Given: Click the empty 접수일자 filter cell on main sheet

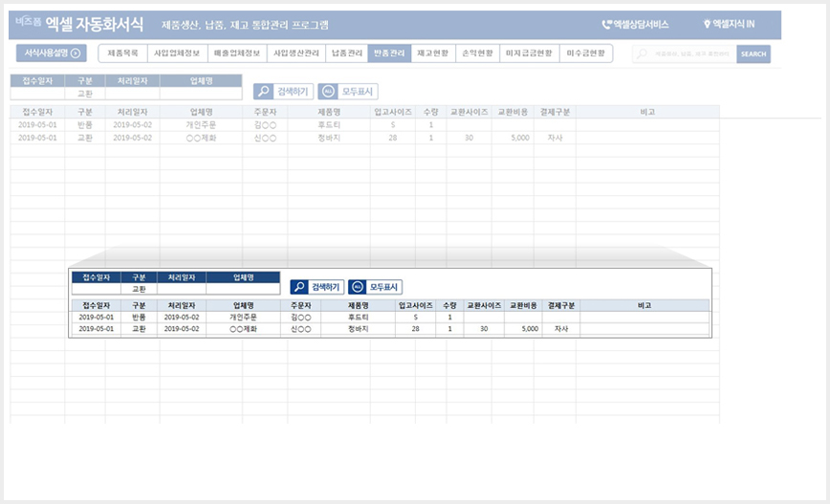Looking at the screenshot, I should [37, 94].
